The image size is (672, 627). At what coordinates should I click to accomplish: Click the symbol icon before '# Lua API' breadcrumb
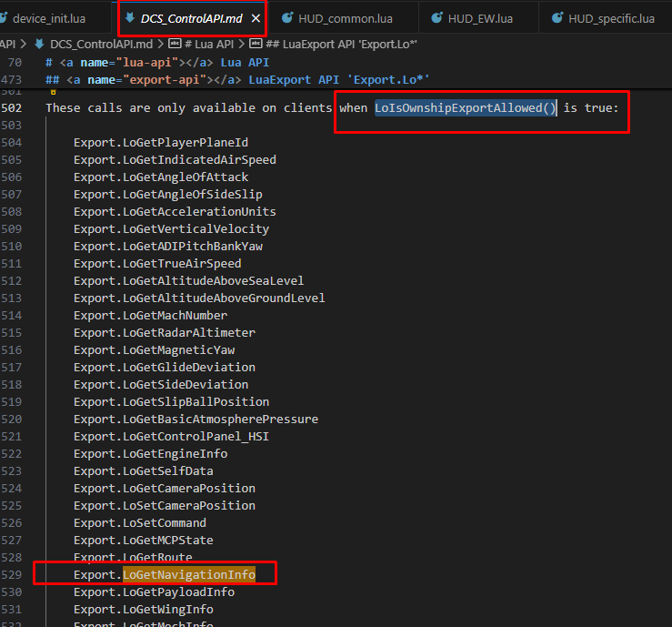click(x=175, y=44)
